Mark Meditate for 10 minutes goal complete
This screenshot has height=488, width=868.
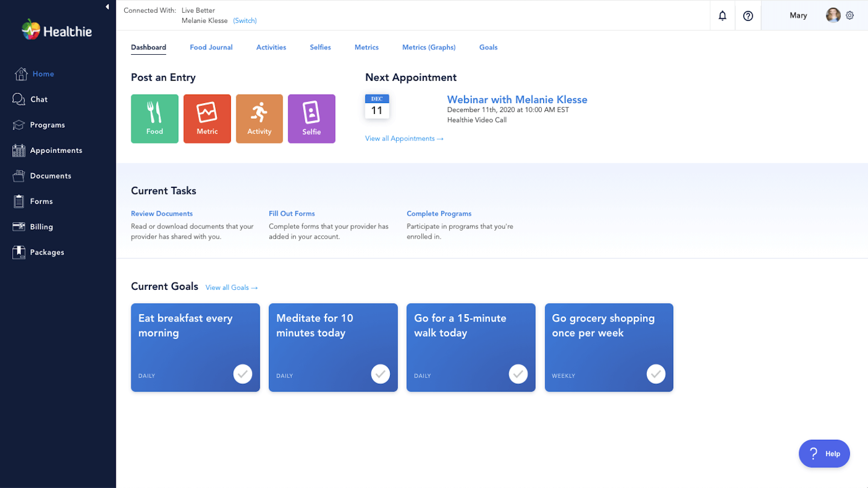[x=380, y=374]
